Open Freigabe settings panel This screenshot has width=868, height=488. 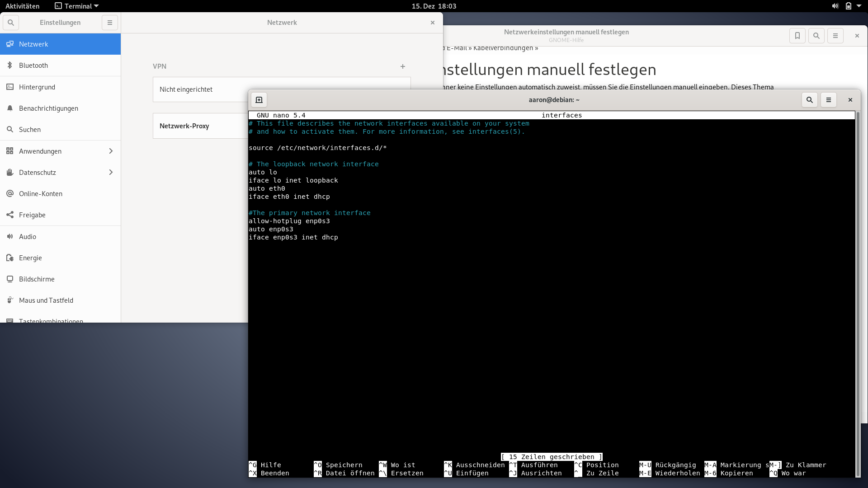(60, 215)
